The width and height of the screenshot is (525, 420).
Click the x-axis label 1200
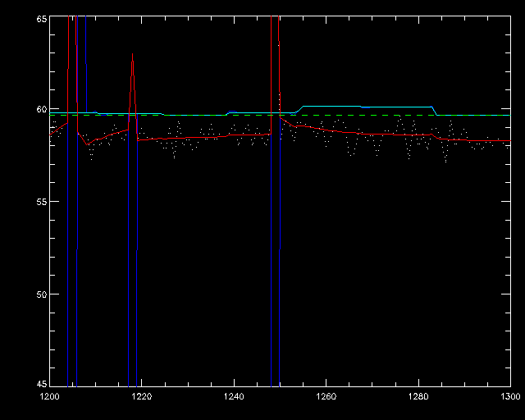point(49,397)
